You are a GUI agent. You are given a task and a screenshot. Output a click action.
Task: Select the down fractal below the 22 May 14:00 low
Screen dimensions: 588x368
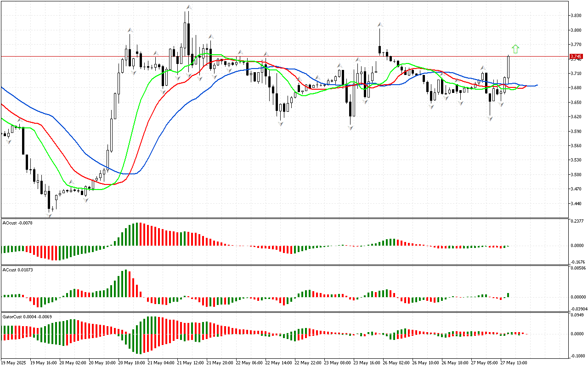pyautogui.click(x=280, y=124)
